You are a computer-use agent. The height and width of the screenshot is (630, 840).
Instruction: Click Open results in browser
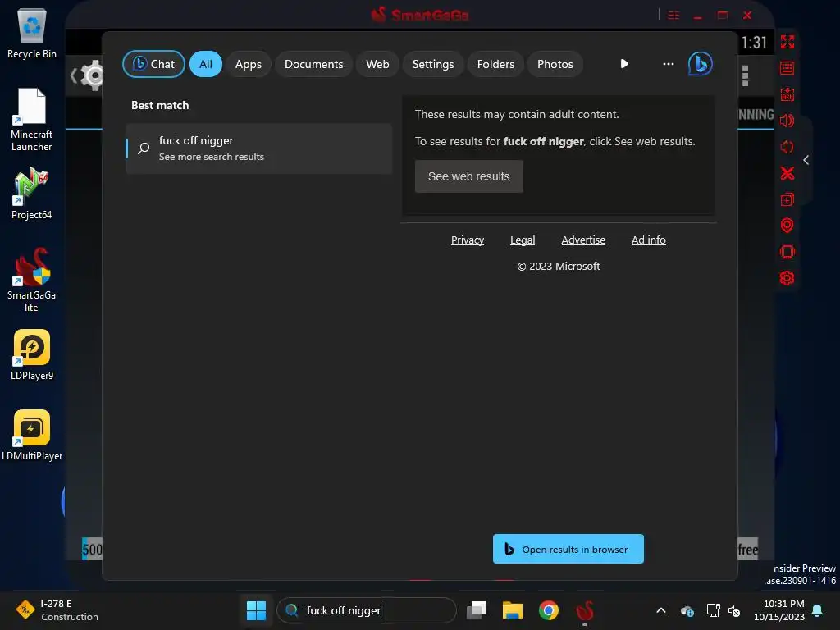pos(568,549)
